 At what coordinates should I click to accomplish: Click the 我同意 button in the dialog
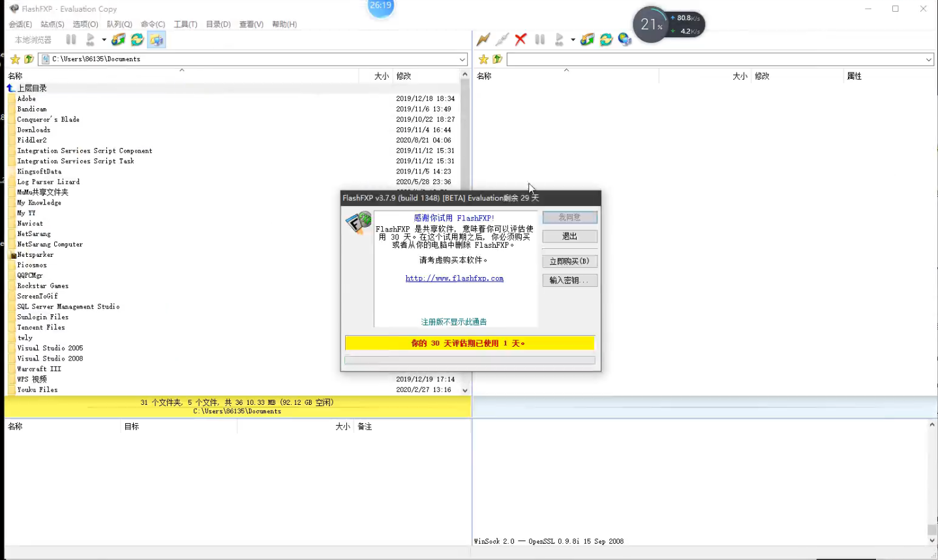click(569, 217)
